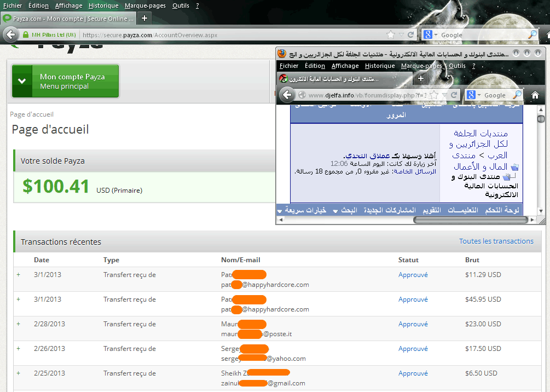Click Approuvé status for the $17.50 USD transfer
The image size is (550, 392).
click(x=413, y=349)
